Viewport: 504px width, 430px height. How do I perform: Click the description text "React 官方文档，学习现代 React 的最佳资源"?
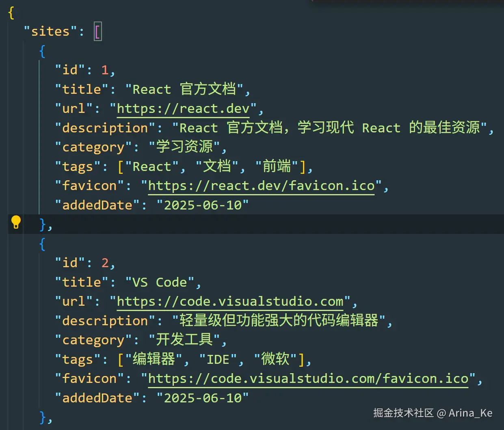coord(330,128)
